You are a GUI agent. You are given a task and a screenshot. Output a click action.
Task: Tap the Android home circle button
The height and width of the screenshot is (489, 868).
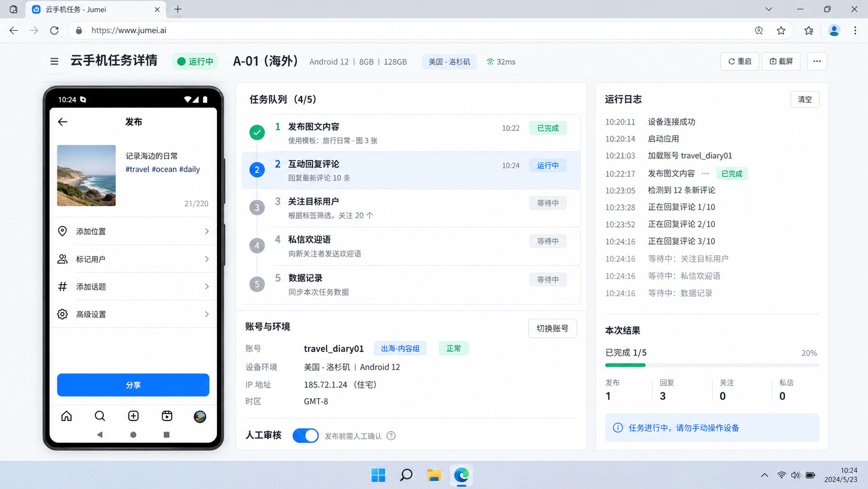(x=133, y=434)
